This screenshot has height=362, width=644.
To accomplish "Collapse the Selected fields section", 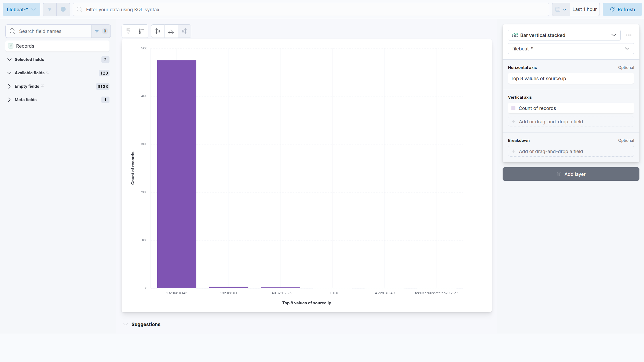I will pyautogui.click(x=9, y=60).
